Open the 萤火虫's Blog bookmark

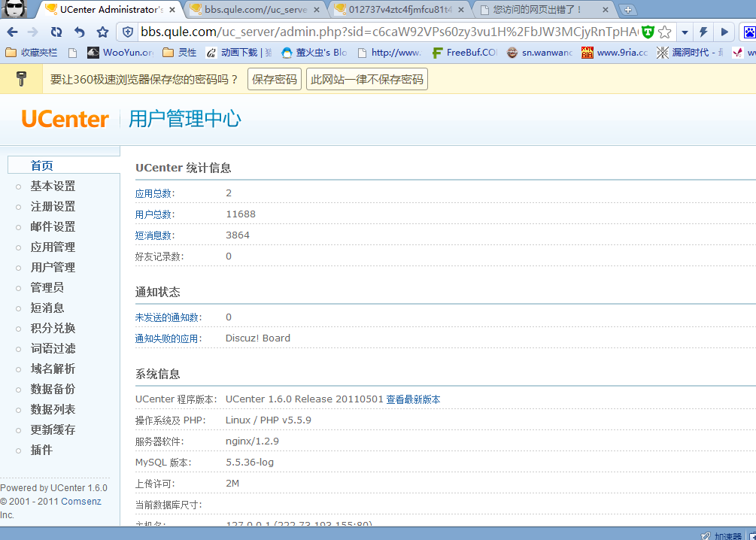click(x=314, y=53)
